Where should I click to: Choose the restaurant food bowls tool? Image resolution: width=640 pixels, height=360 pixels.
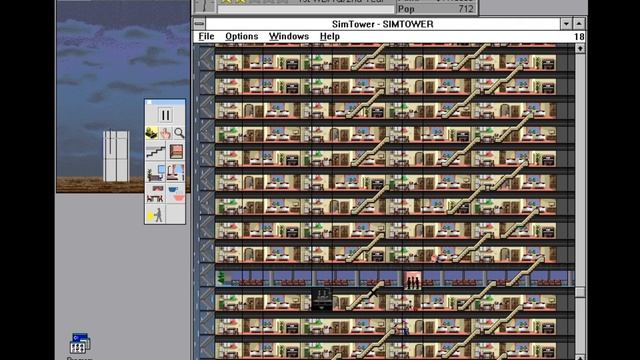coord(176,193)
